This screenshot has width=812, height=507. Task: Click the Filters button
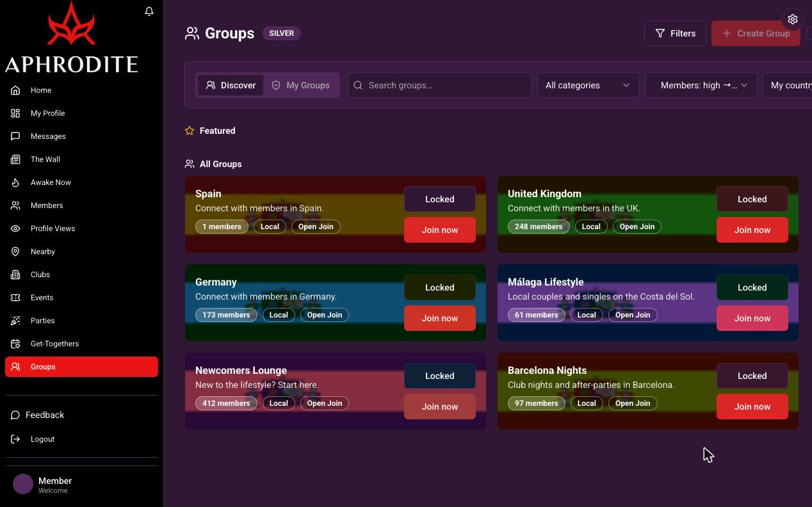(675, 33)
